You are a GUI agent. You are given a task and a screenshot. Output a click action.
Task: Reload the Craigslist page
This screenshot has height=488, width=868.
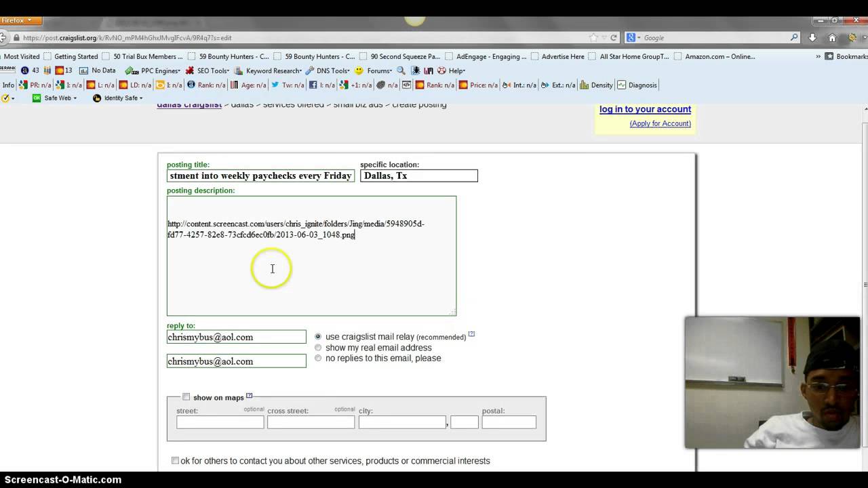614,38
